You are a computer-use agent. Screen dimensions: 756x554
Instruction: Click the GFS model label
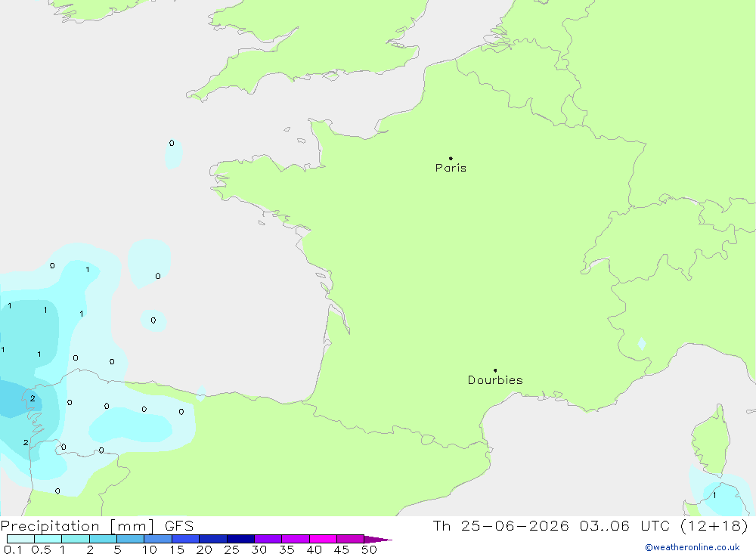(x=179, y=526)
